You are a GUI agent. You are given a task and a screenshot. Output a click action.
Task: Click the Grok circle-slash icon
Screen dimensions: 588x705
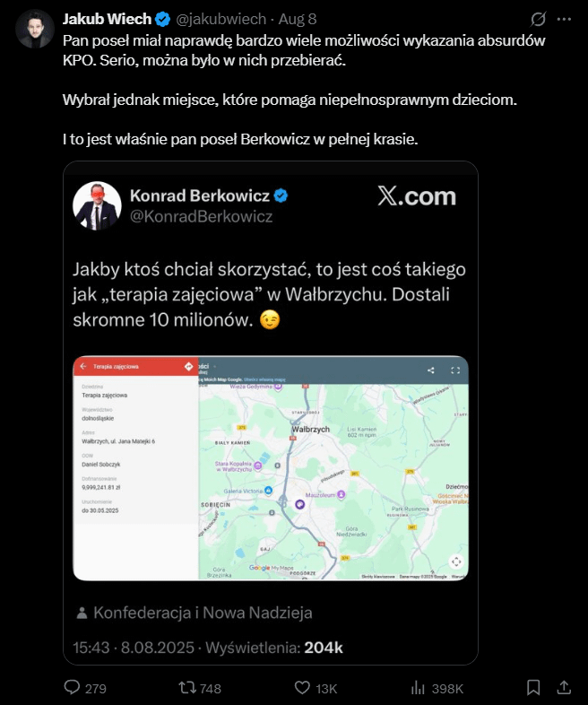click(538, 19)
